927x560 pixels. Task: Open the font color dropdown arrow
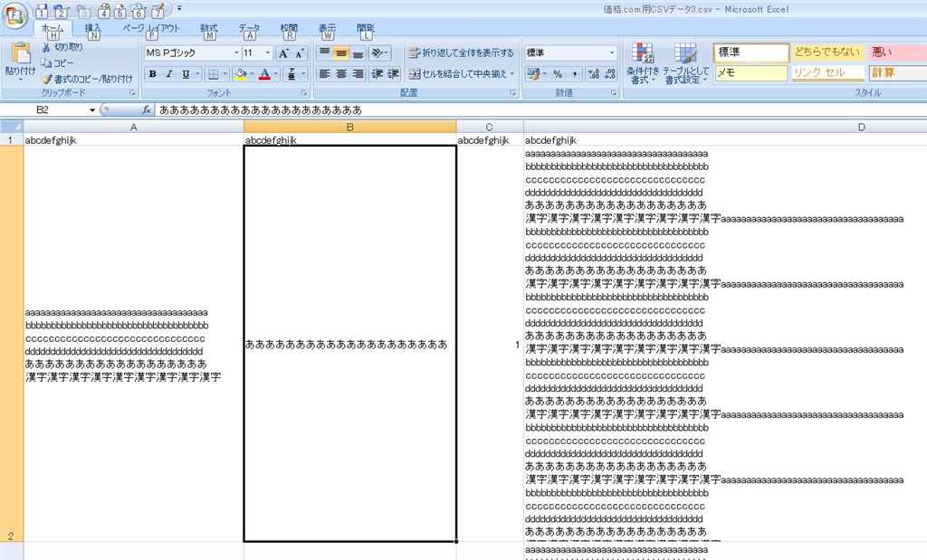click(275, 74)
